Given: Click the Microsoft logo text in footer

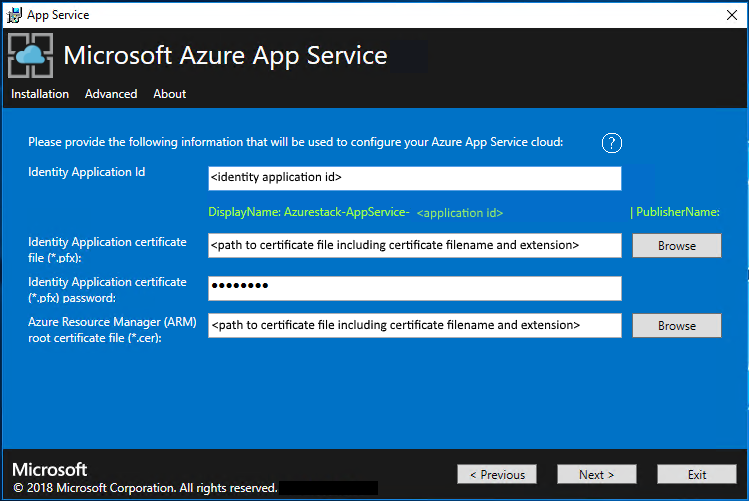Looking at the screenshot, I should tap(50, 469).
